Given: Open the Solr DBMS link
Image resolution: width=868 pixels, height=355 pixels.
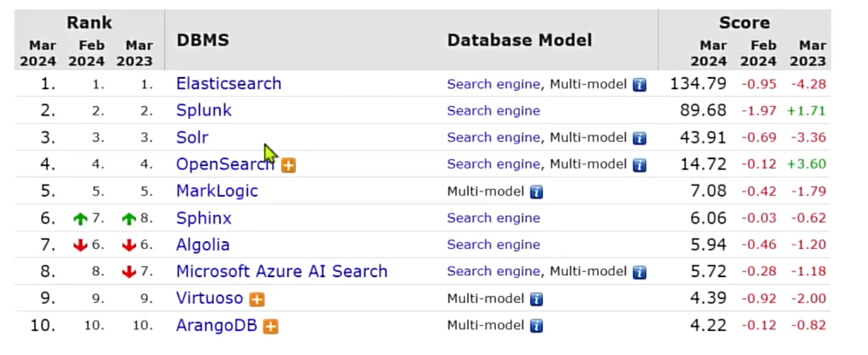Looking at the screenshot, I should click(192, 138).
